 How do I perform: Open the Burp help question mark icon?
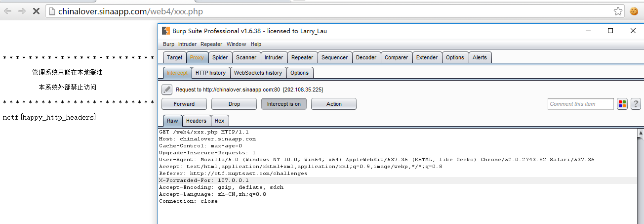pyautogui.click(x=636, y=104)
